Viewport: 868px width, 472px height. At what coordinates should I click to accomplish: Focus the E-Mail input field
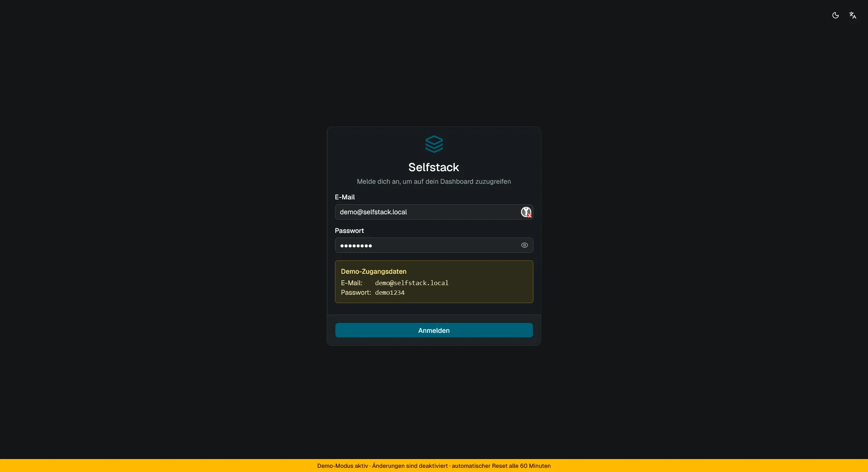[x=434, y=212]
